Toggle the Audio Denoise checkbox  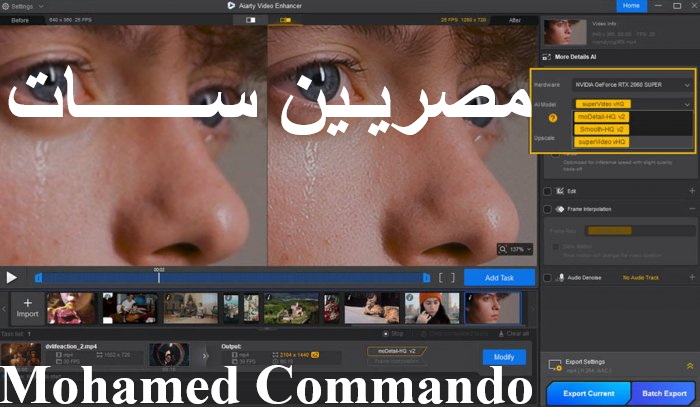(x=547, y=277)
